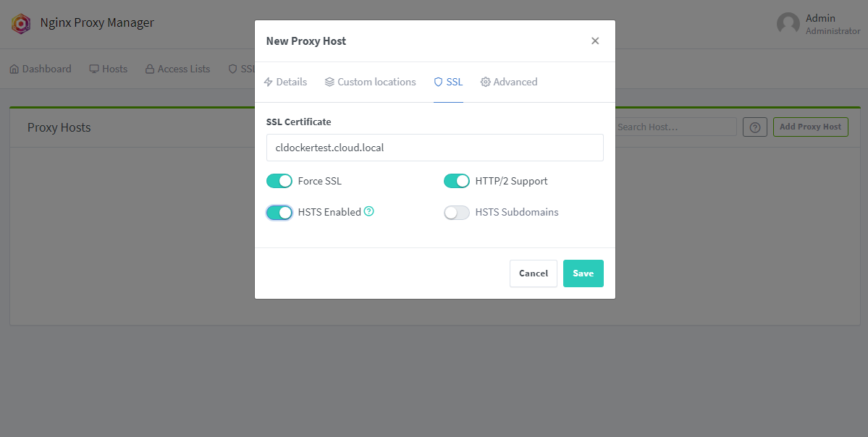Open the SSL Certificate dropdown
The image size is (868, 437).
coord(434,148)
